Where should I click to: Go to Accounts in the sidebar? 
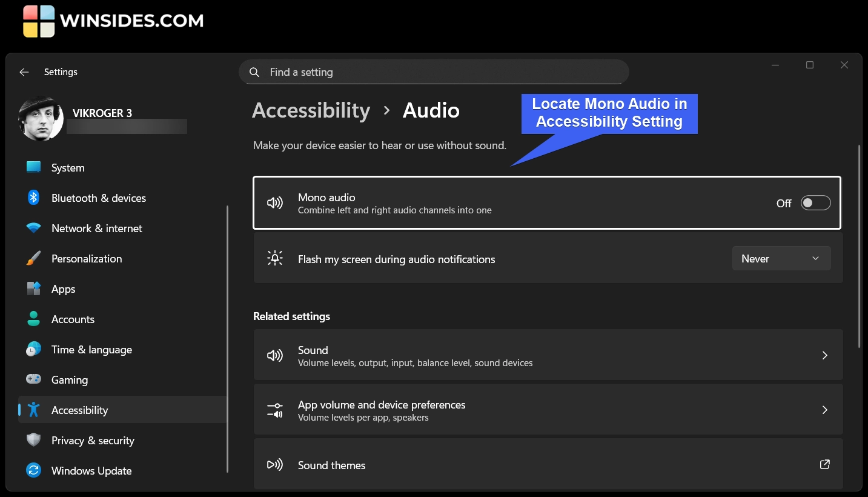[73, 319]
